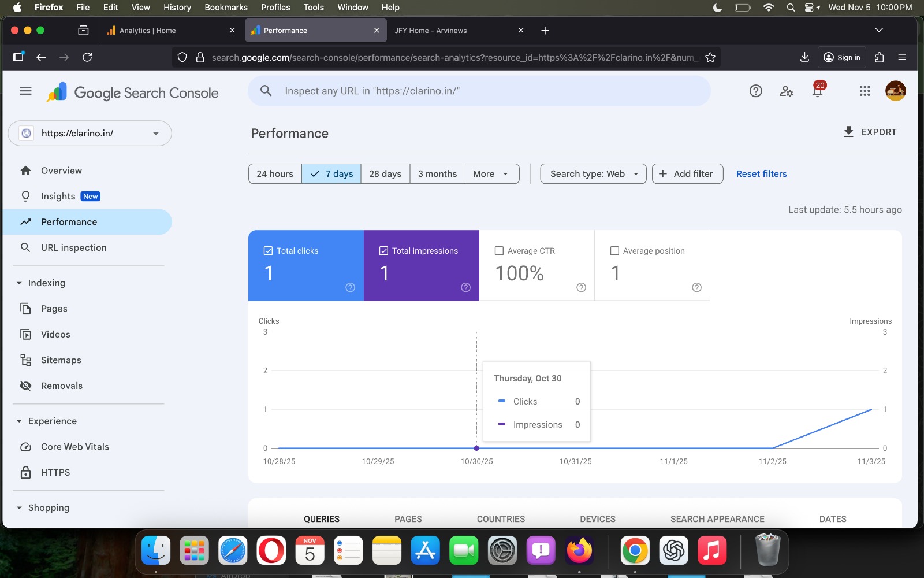The height and width of the screenshot is (578, 924).
Task: Click the 10/30/25 data point on chart
Action: tap(476, 448)
